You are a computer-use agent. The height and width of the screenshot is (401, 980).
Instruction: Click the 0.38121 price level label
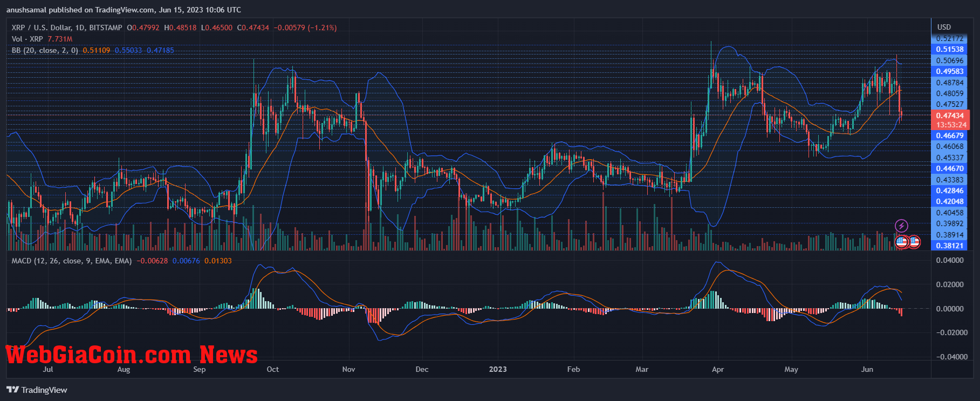click(x=949, y=246)
